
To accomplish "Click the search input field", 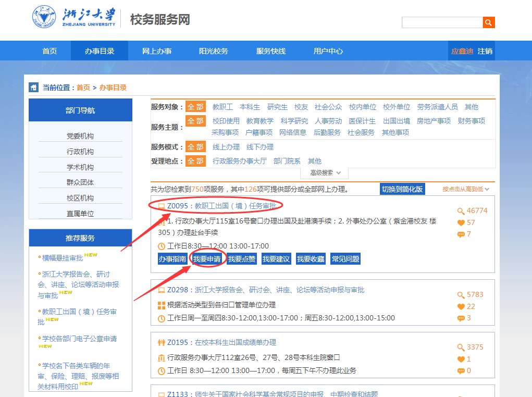I will pos(442,22).
